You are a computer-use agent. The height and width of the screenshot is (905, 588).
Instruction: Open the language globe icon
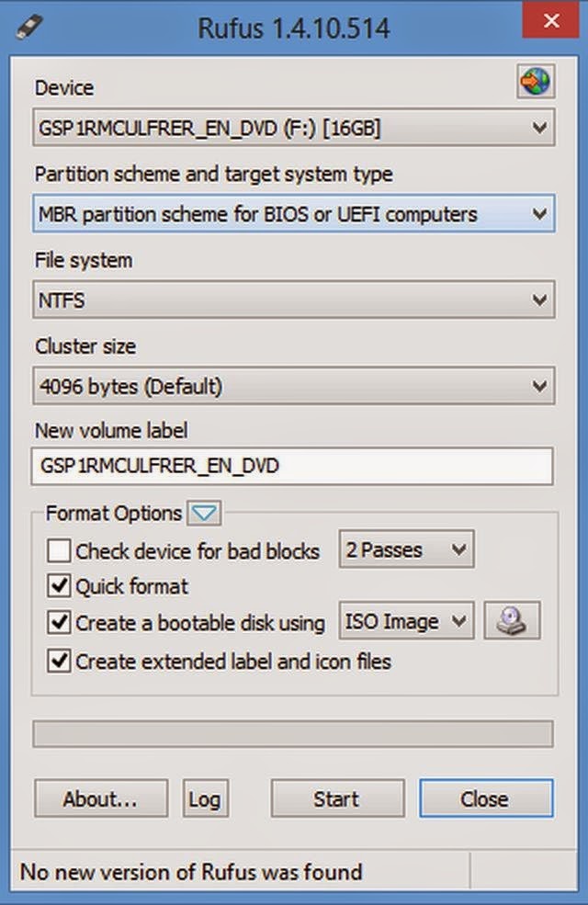pyautogui.click(x=536, y=82)
